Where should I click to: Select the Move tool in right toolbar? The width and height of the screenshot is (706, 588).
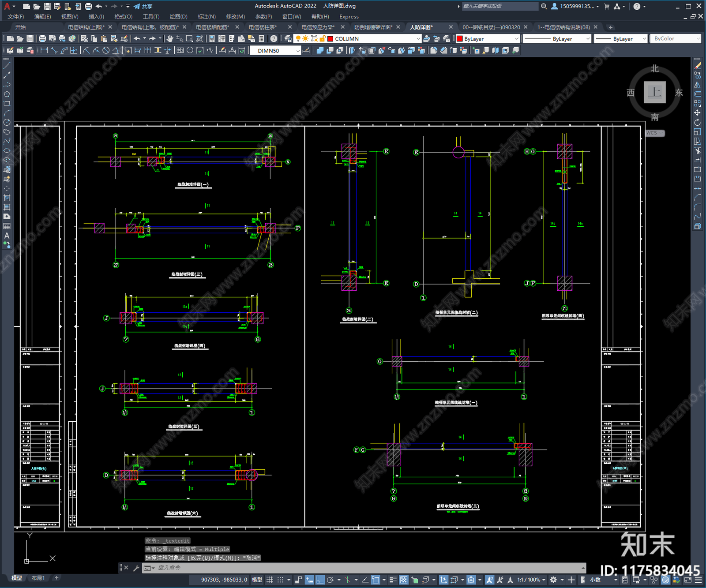point(698,113)
